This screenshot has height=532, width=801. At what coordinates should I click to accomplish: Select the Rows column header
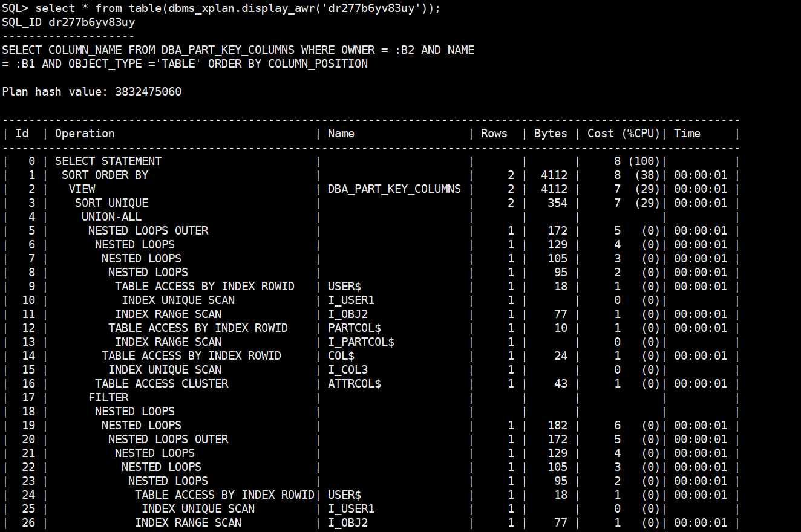pyautogui.click(x=494, y=133)
